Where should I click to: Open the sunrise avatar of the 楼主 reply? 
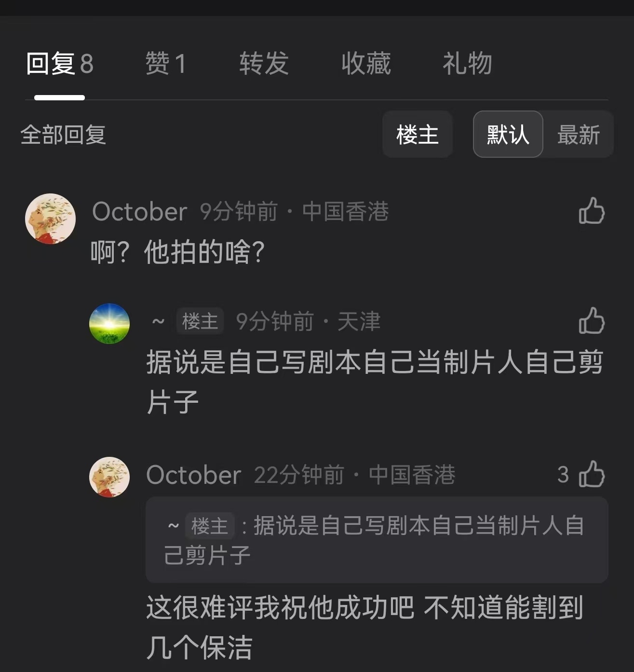click(109, 324)
